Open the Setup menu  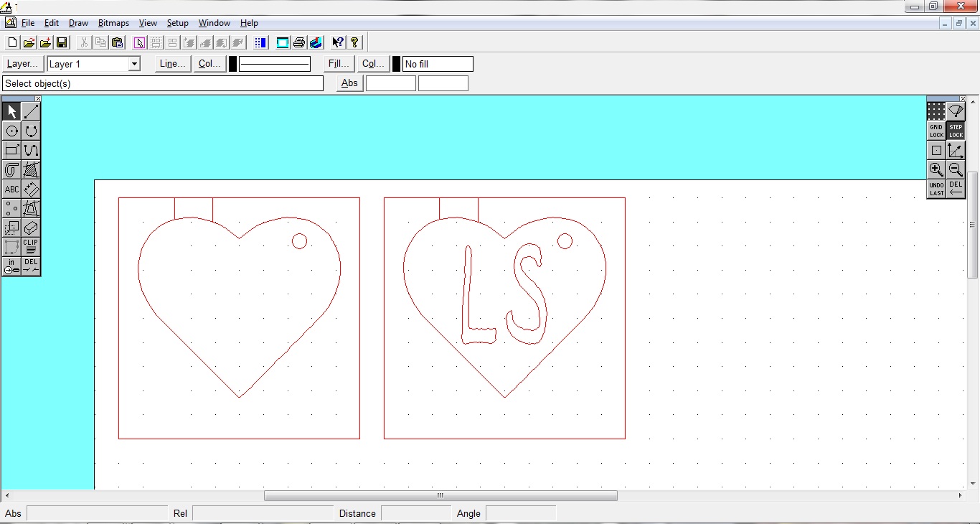pyautogui.click(x=178, y=23)
